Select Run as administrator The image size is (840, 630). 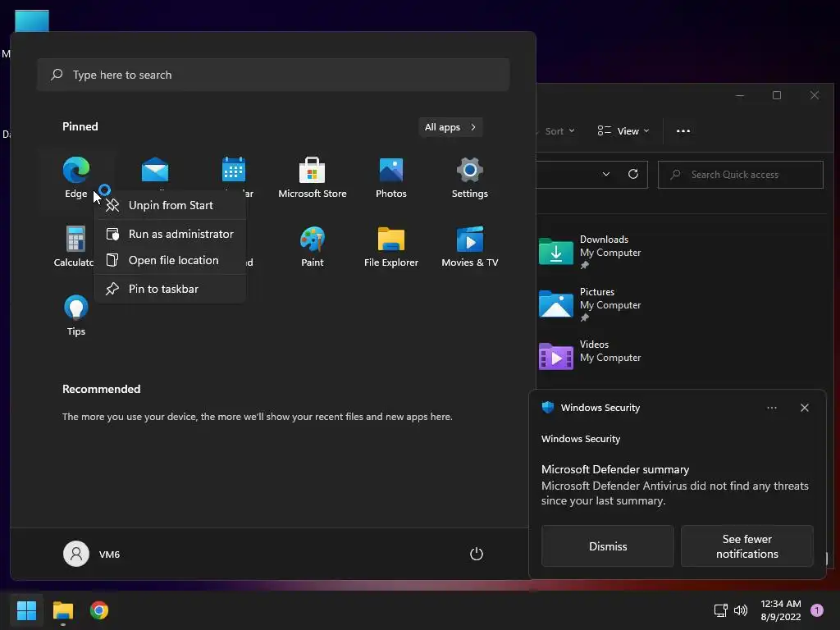[170, 234]
